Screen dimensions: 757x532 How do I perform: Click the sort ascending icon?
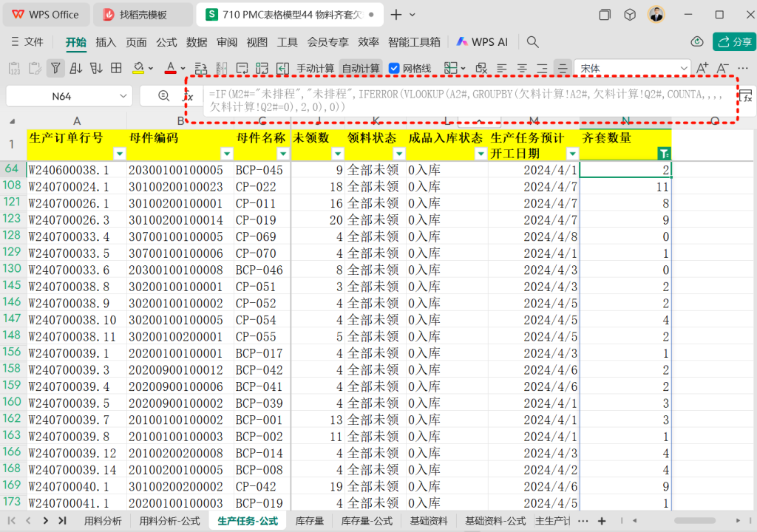(76, 68)
